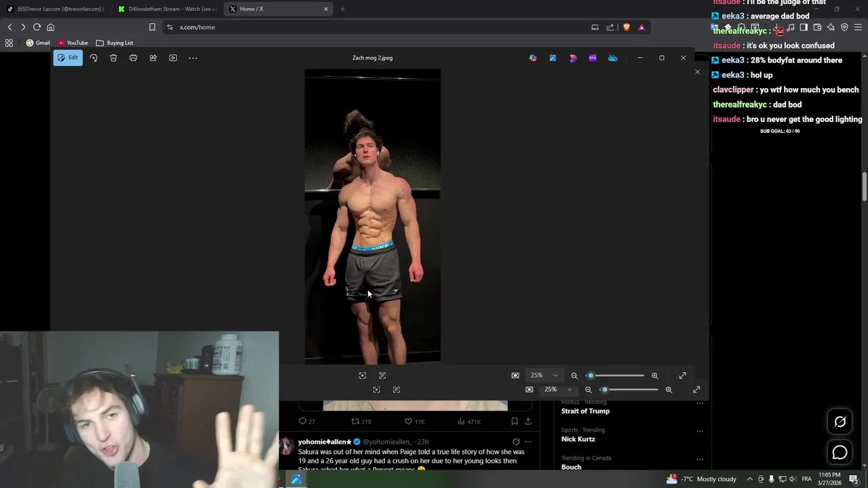The width and height of the screenshot is (868, 488).
Task: View analytics showing 471K views
Action: click(x=469, y=422)
